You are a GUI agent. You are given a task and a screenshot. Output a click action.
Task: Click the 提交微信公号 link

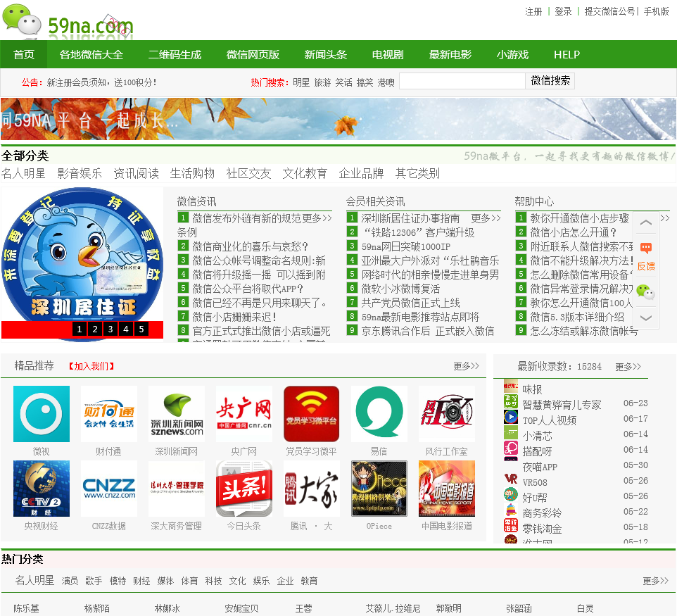[x=609, y=12]
